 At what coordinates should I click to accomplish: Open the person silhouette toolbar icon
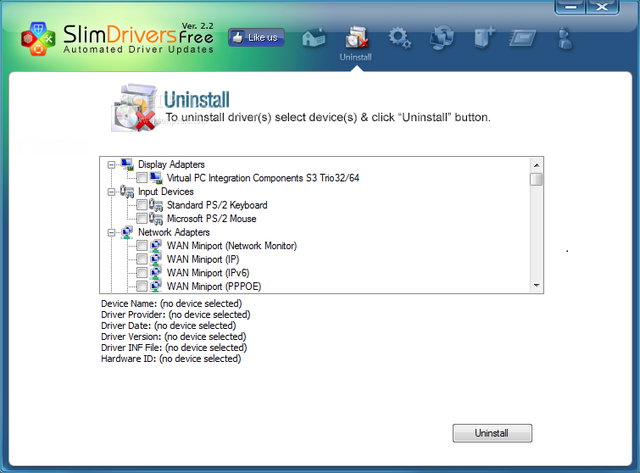point(565,38)
